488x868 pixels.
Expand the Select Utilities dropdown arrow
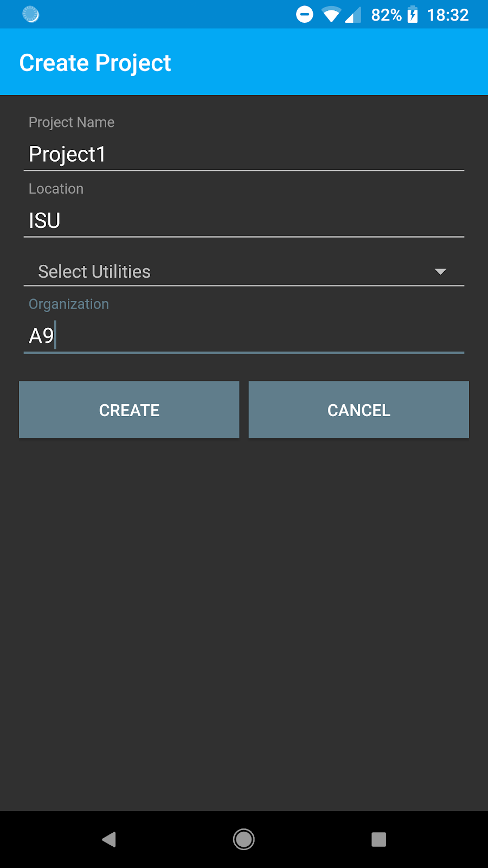click(440, 271)
